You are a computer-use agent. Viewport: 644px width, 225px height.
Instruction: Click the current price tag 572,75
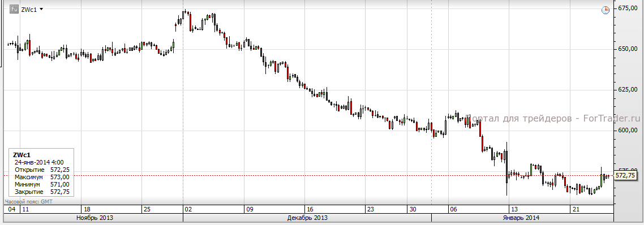point(625,175)
